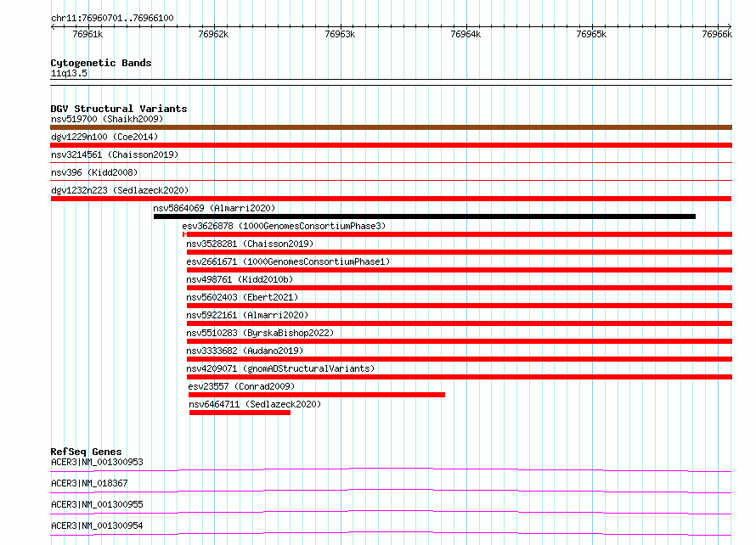Click the left arrow of the ruler
756x545 pixels.
coord(53,26)
